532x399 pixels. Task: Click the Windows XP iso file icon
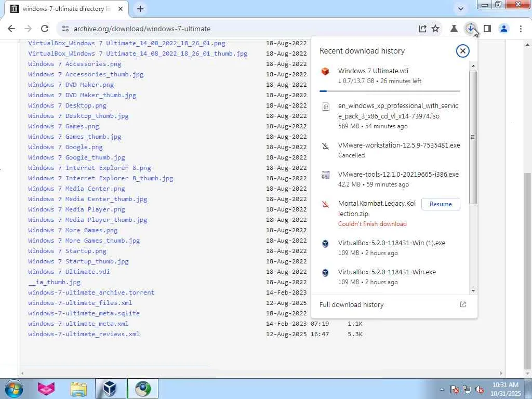[x=325, y=107]
